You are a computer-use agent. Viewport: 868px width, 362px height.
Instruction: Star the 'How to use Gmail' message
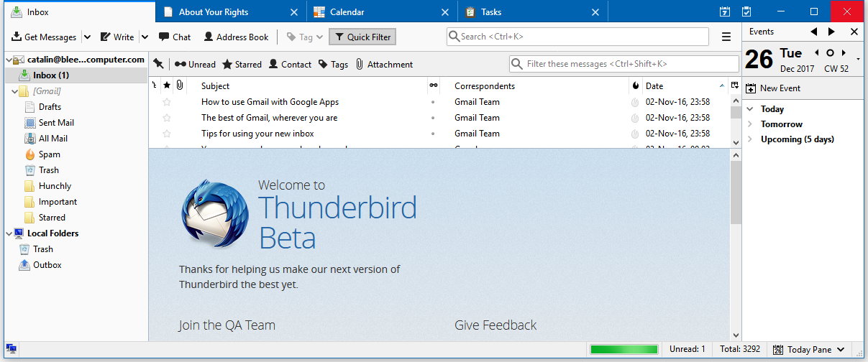coord(167,102)
